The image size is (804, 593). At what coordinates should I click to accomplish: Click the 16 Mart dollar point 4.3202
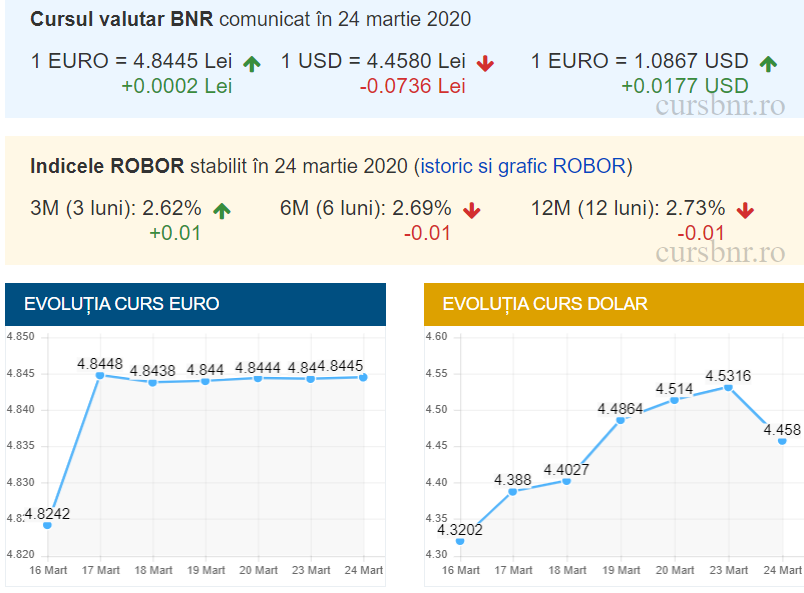pyautogui.click(x=459, y=541)
